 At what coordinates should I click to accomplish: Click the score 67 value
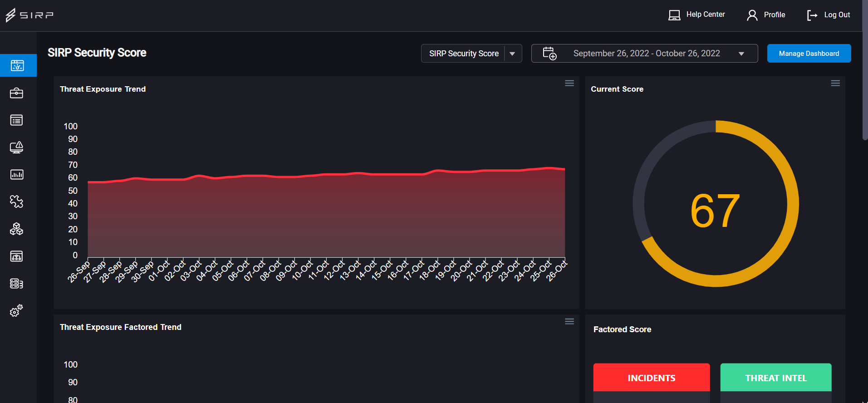click(715, 211)
